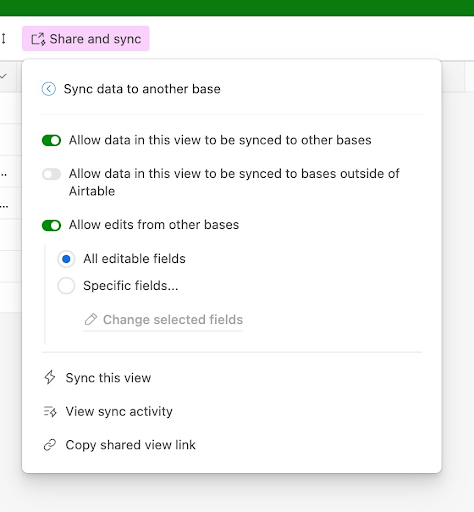Screen dimensions: 474x512
Task: Select the All editable fields radio button
Action: 66,259
